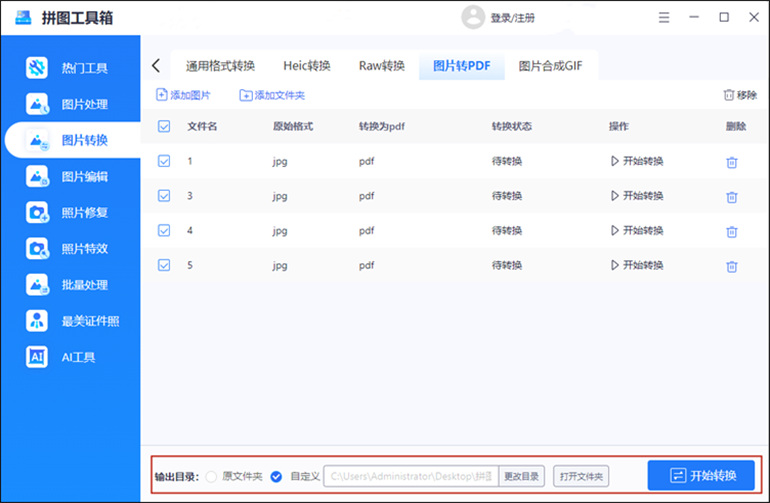Image resolution: width=770 pixels, height=503 pixels.
Task: Click 添加图片 to add images
Action: 183,95
